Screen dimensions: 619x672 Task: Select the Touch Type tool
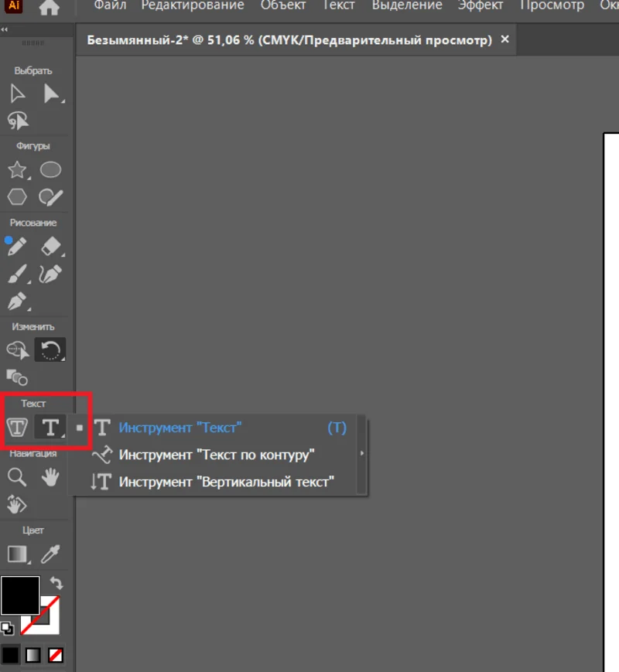click(x=17, y=427)
